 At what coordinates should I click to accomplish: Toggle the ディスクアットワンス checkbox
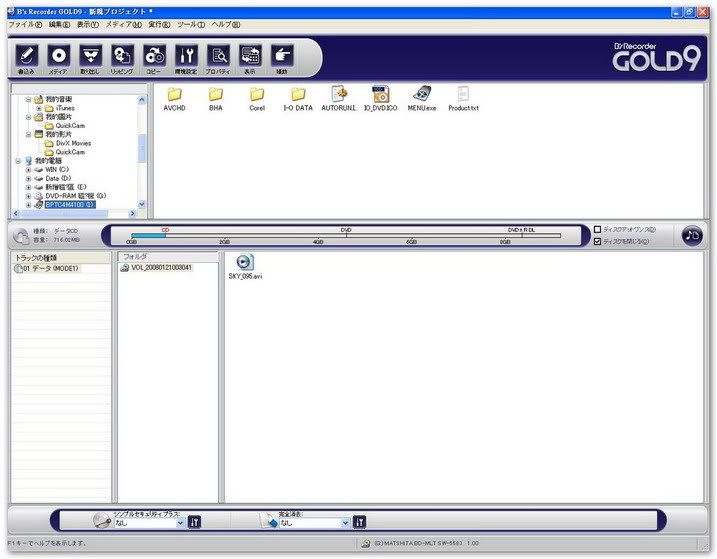click(597, 229)
